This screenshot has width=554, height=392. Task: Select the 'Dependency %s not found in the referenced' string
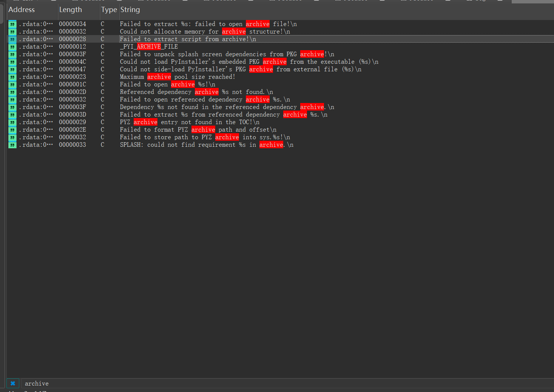(227, 107)
